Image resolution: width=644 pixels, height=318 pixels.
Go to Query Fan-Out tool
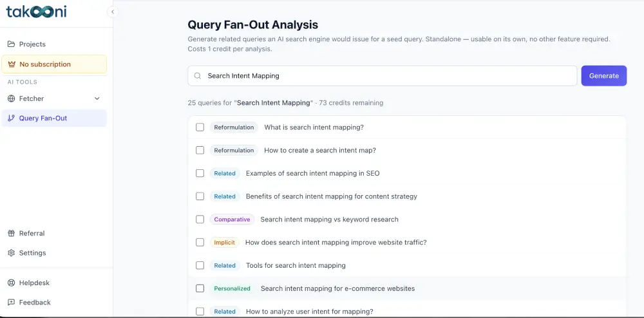[54, 118]
